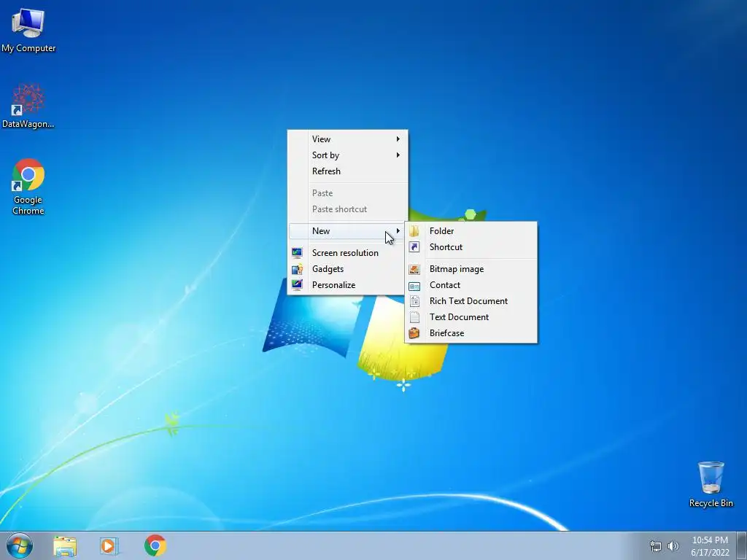Click the greyed Paste entry
This screenshot has height=560, width=747.
(x=347, y=193)
